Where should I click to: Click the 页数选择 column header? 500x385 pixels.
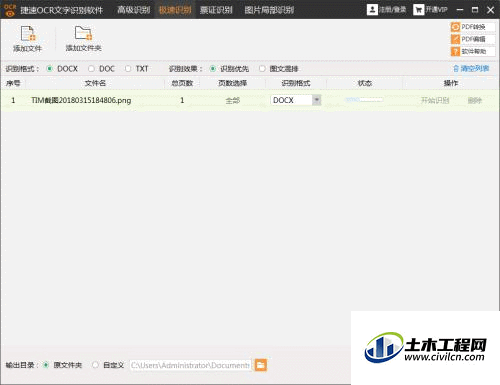tap(233, 83)
